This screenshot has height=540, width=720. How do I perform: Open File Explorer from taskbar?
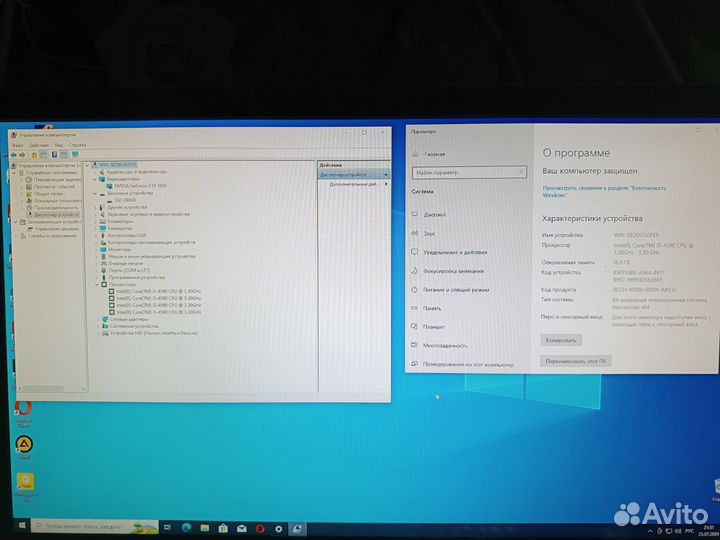[204, 529]
